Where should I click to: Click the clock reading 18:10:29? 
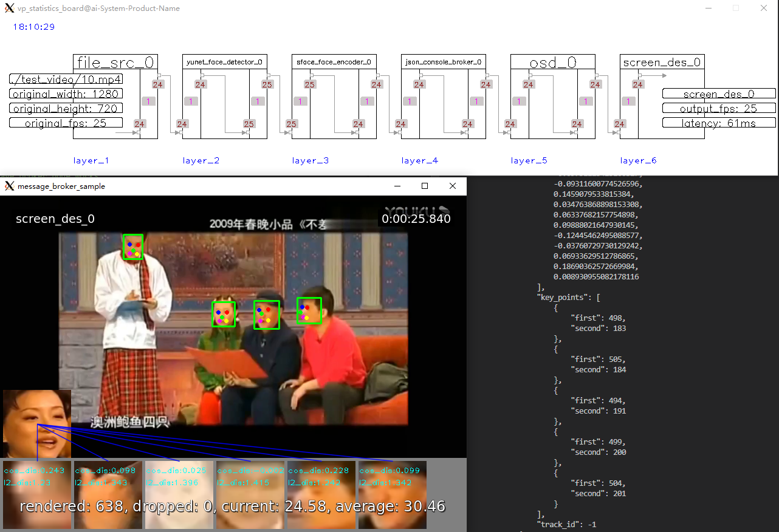pyautogui.click(x=34, y=27)
